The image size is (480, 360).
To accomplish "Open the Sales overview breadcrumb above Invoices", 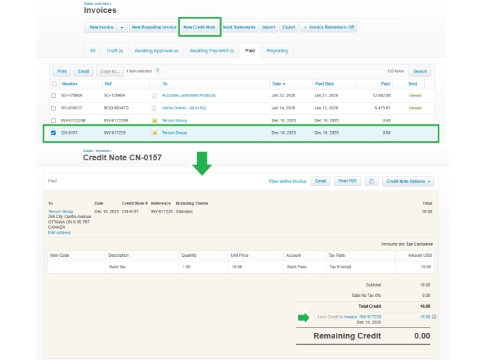I will [x=97, y=3].
